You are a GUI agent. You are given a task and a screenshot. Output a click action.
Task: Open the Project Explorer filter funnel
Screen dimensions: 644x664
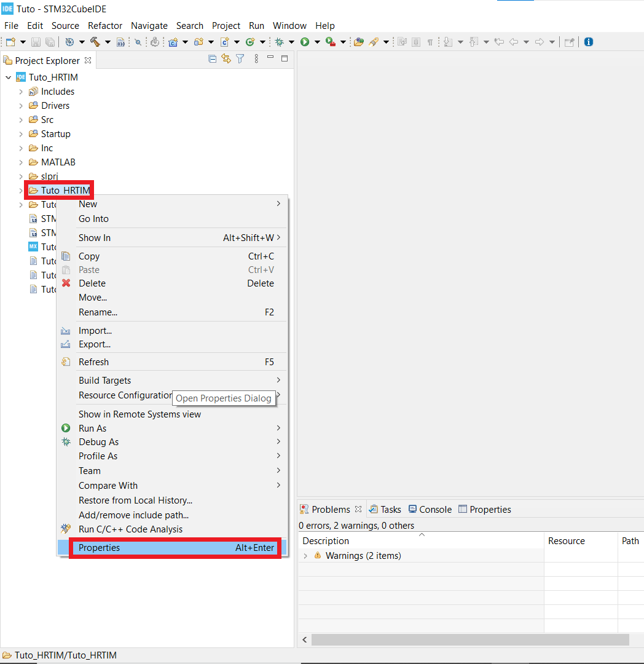coord(240,59)
